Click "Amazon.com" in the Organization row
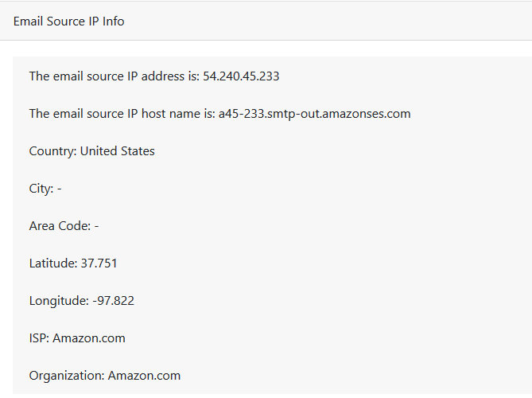This screenshot has height=398, width=532. [x=144, y=376]
